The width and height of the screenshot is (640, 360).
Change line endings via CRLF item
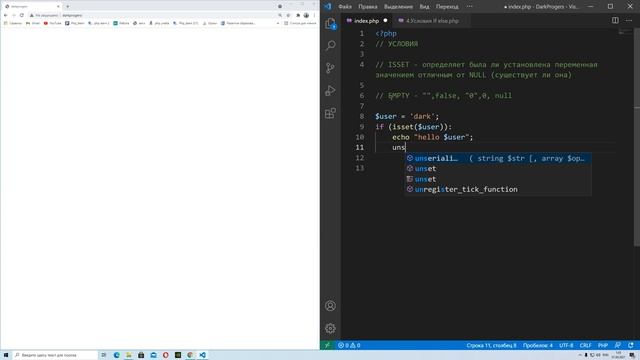(585, 345)
